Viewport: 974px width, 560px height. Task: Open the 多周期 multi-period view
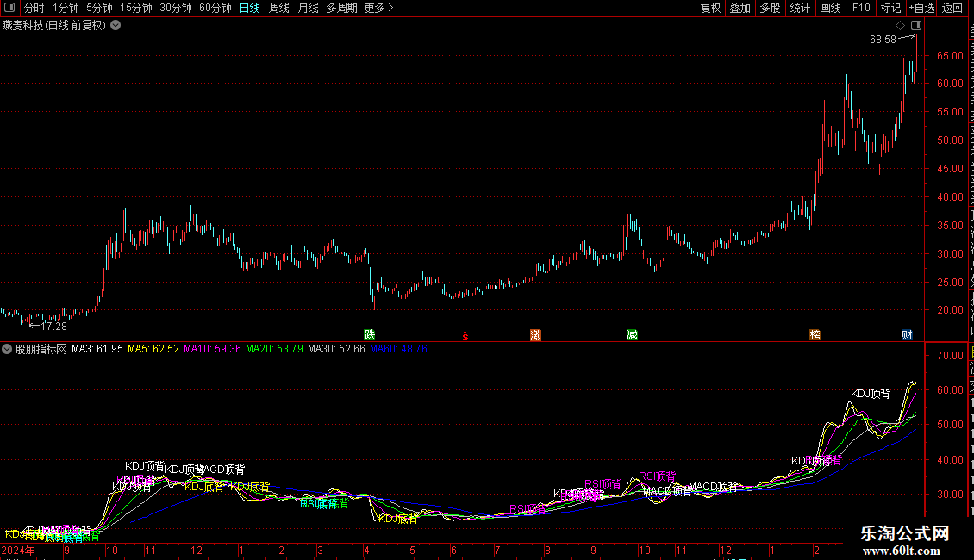click(x=341, y=8)
